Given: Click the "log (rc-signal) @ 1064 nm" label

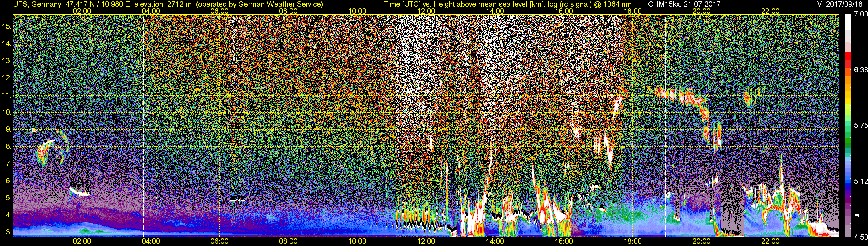Looking at the screenshot, I should [x=590, y=4].
